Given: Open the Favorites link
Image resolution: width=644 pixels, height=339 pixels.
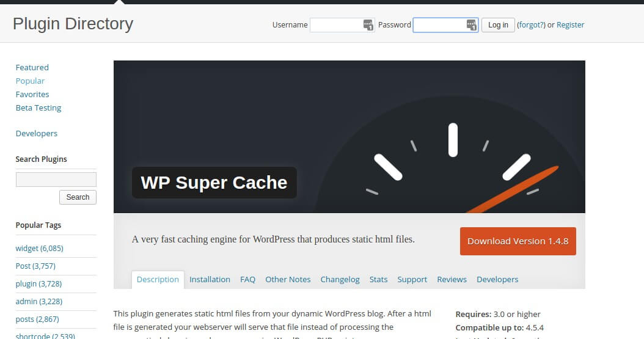Looking at the screenshot, I should 32,95.
